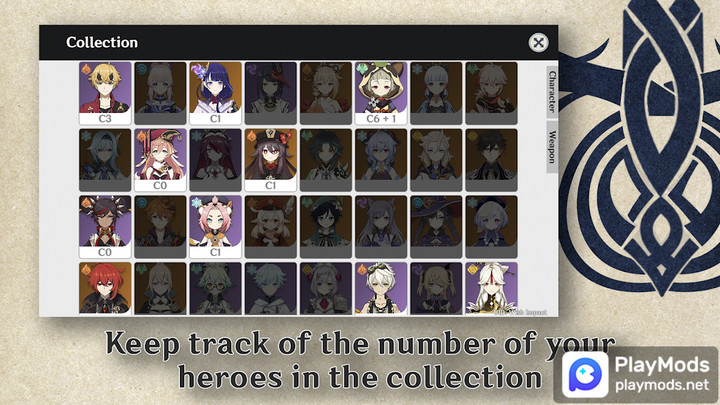720x405 pixels.
Task: Close the Collection window
Action: tap(538, 42)
